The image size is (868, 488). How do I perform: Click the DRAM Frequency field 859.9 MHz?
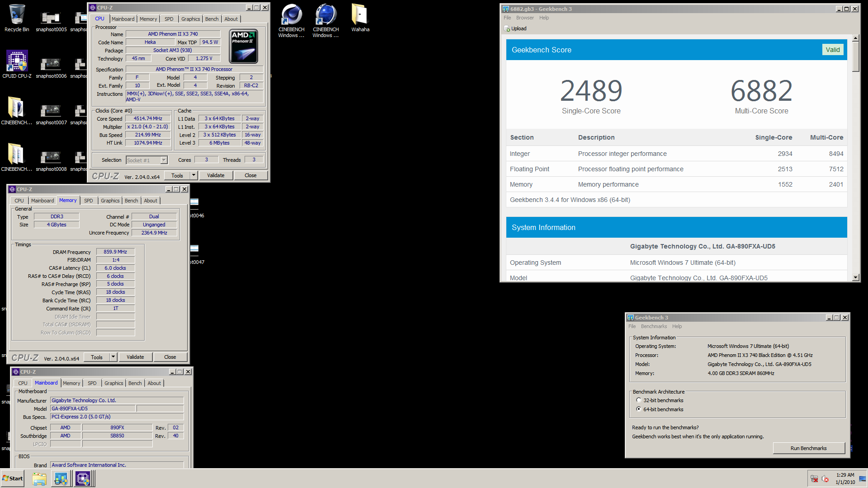pyautogui.click(x=115, y=252)
